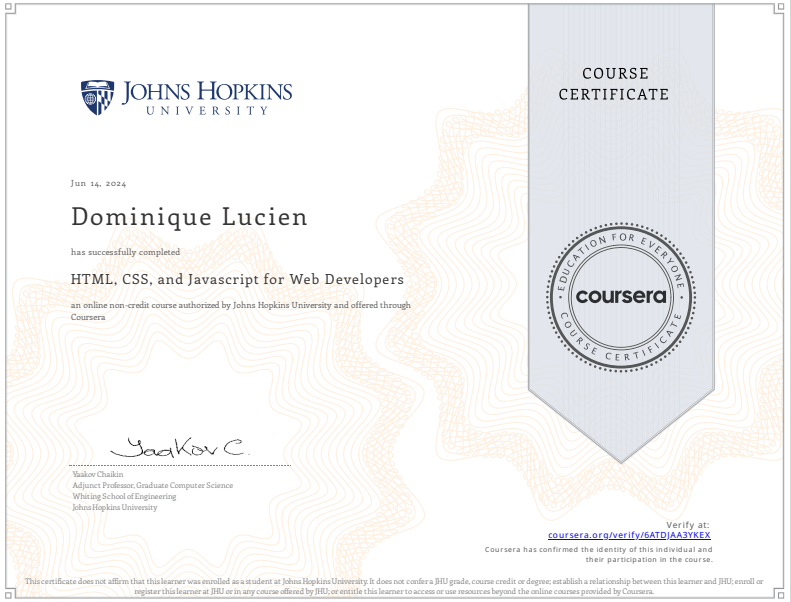Select the course title HTML, CSS, and Javascript
Image resolution: width=791 pixels, height=602 pixels.
(x=237, y=279)
